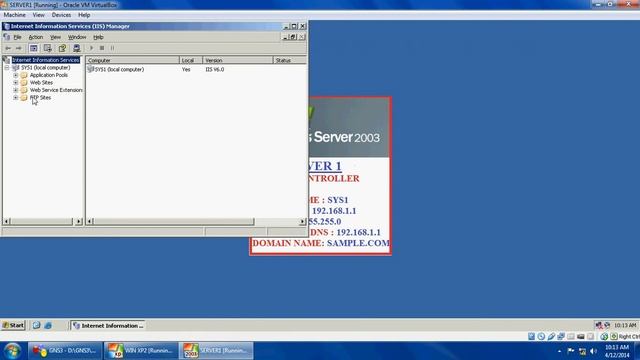The height and width of the screenshot is (360, 640).
Task: Expand the Application Pools node
Action: tap(16, 75)
